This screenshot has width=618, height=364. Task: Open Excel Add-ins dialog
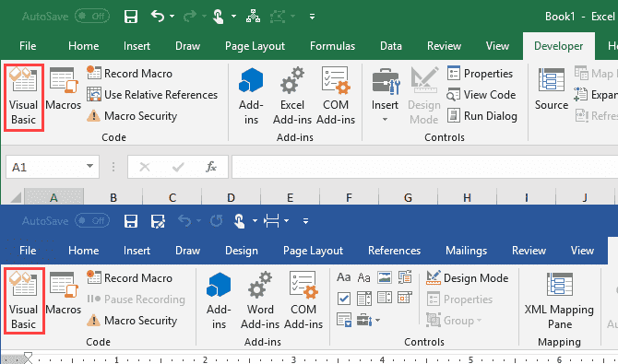[292, 97]
